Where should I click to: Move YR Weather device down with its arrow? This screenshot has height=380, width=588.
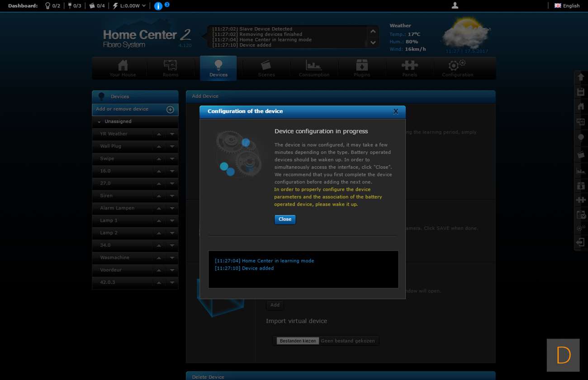[x=172, y=134]
